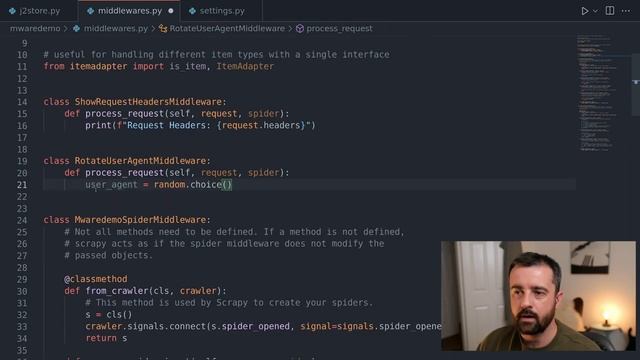Viewport: 640px width, 360px height.
Task: Click method cube icon in breadcrumb
Action: click(x=300, y=29)
